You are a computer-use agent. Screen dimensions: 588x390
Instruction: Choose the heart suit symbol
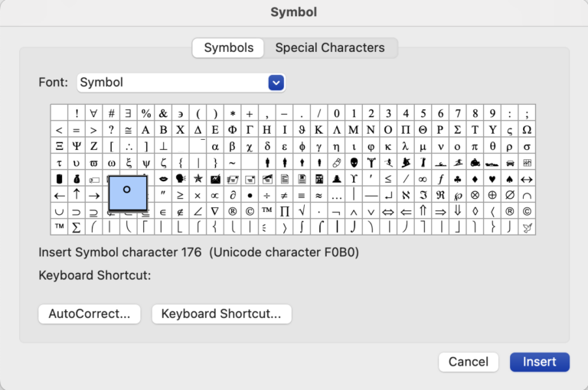[492, 179]
